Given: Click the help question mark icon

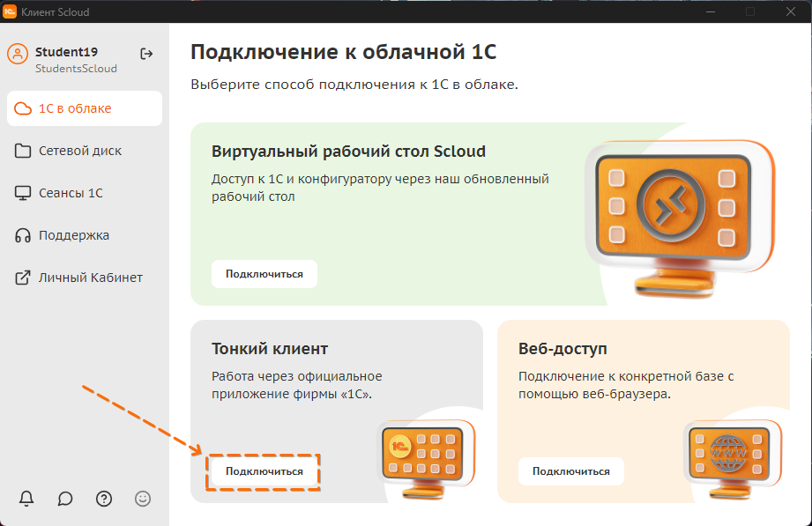Looking at the screenshot, I should pos(104,499).
